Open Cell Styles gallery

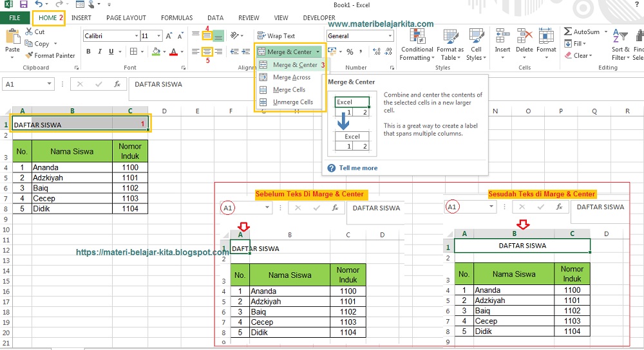(476, 45)
